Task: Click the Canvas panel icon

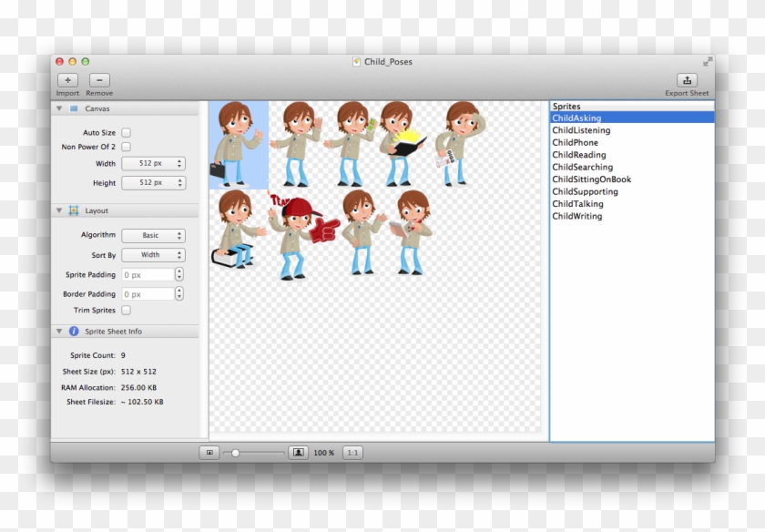Action: pos(75,107)
